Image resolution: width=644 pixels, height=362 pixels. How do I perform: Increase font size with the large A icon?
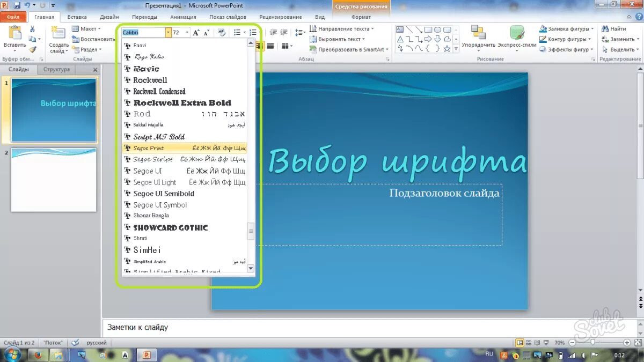[x=196, y=33]
